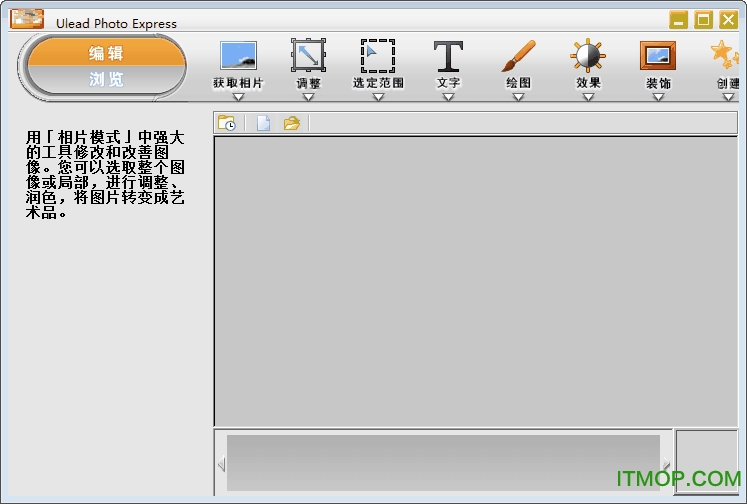The height and width of the screenshot is (504, 747).
Task: Click the Ulead Photo Express logo icon
Action: tap(27, 19)
